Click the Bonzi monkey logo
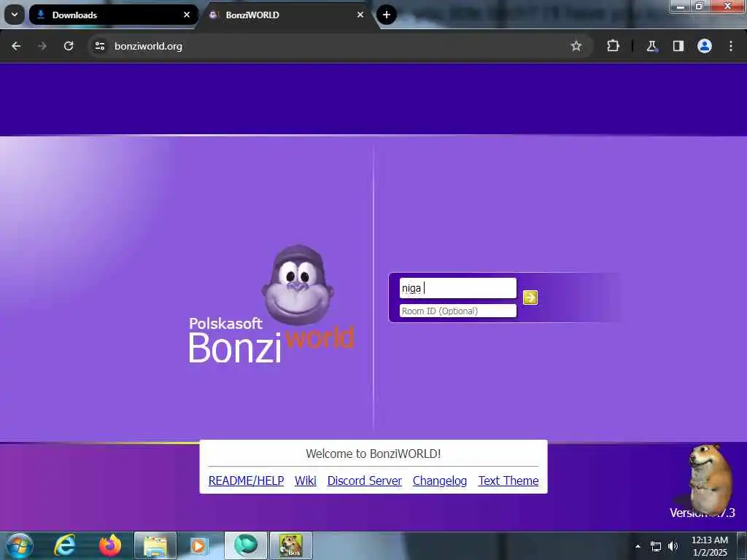The height and width of the screenshot is (560, 747). coord(298,285)
